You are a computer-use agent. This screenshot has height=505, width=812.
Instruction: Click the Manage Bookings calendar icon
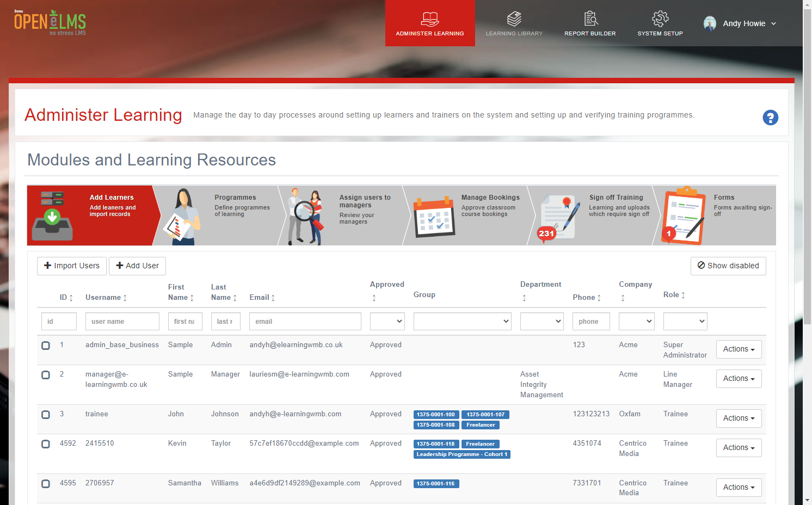tap(434, 217)
